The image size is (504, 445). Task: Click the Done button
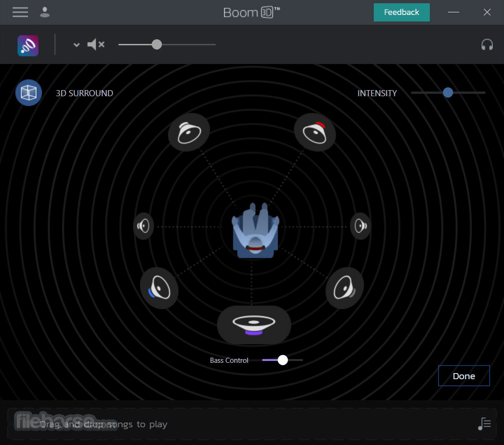click(x=464, y=376)
